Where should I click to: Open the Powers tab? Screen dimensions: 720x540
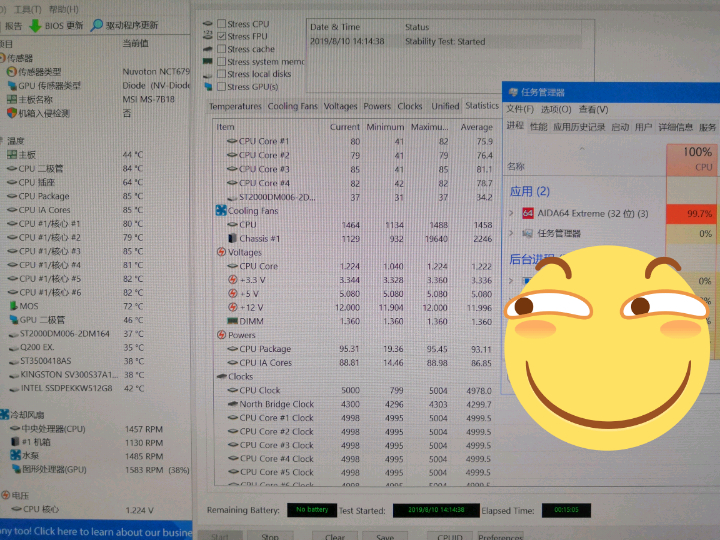pos(377,106)
